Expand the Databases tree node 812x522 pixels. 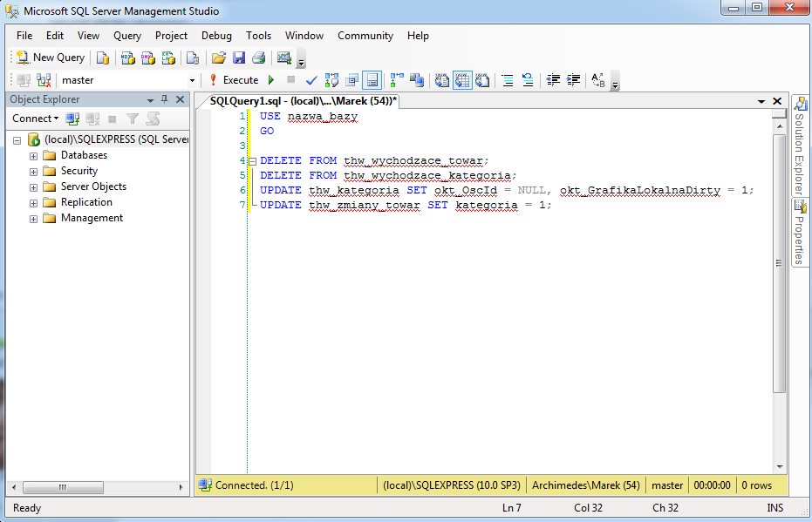pyautogui.click(x=34, y=156)
